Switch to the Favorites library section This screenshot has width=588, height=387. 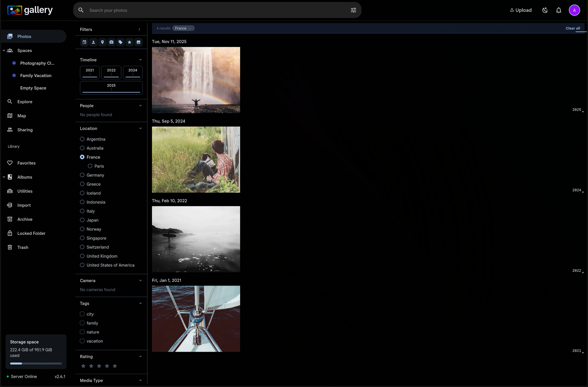click(26, 163)
